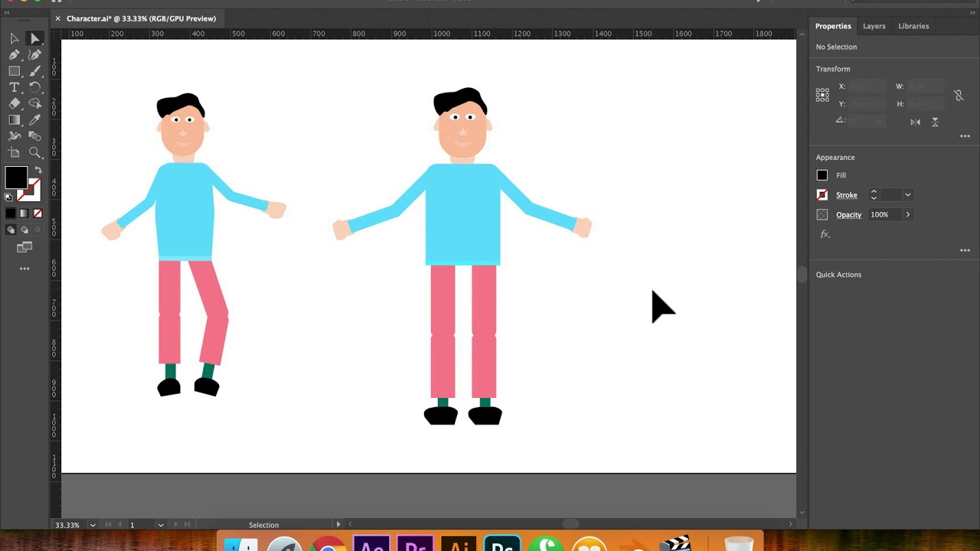Enable Draw Behind mode
Image resolution: width=980 pixels, height=551 pixels.
(x=24, y=230)
